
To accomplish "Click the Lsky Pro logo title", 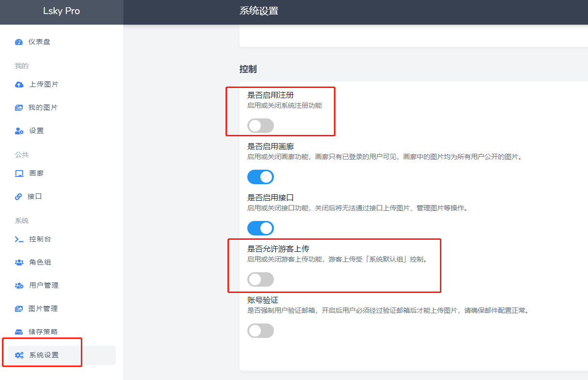I will [x=61, y=11].
